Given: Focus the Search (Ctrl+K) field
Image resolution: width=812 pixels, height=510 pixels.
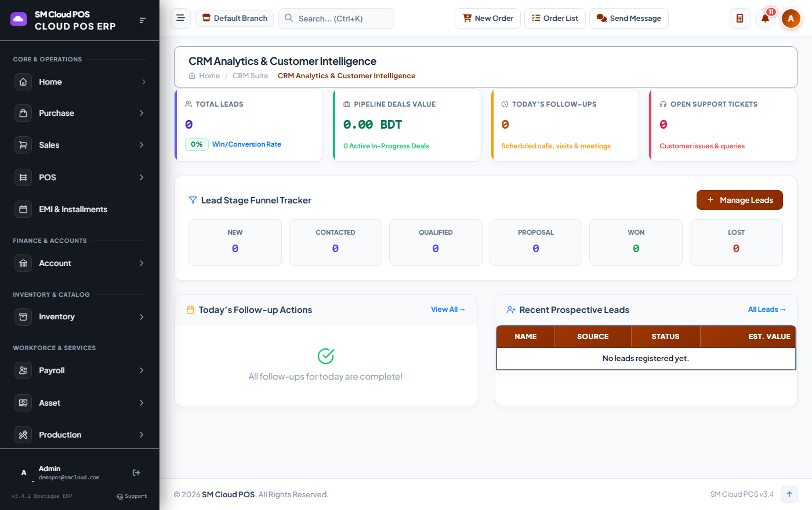Looking at the screenshot, I should 336,19.
